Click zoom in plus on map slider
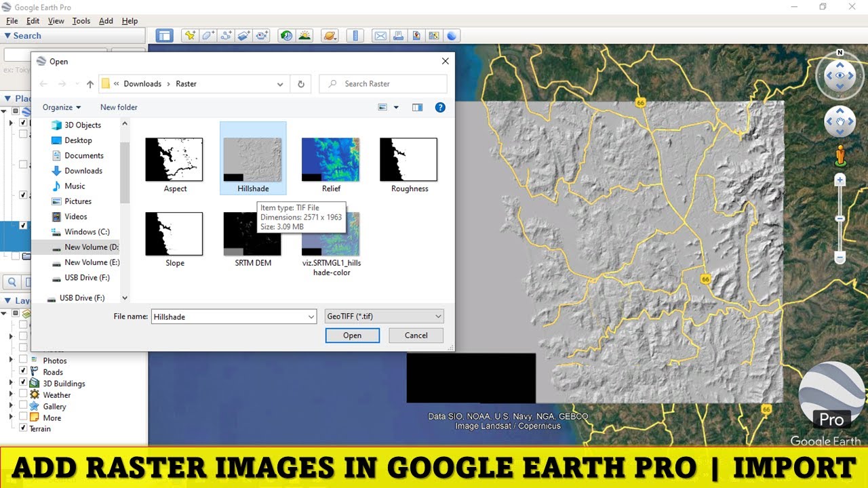Screen dimensions: 868x488 [840, 180]
